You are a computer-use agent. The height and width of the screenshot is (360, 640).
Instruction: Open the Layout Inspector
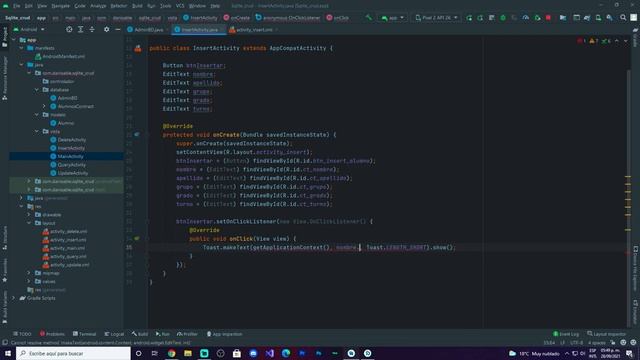click(606, 334)
